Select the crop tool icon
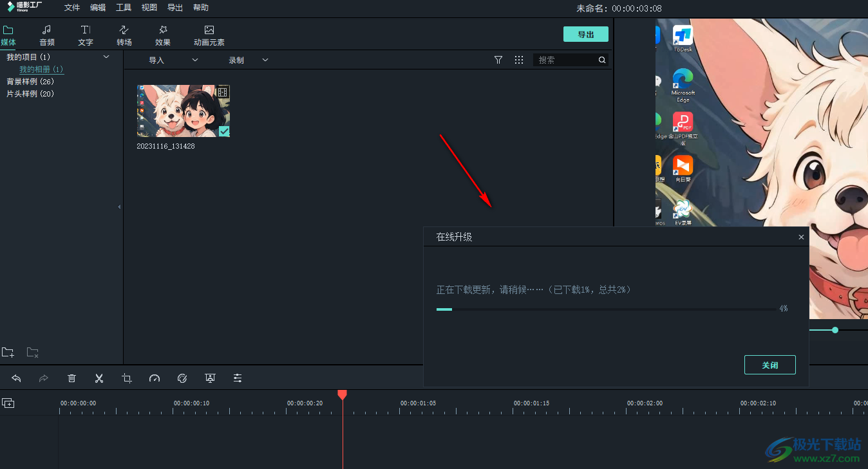This screenshot has height=469, width=868. click(x=127, y=378)
